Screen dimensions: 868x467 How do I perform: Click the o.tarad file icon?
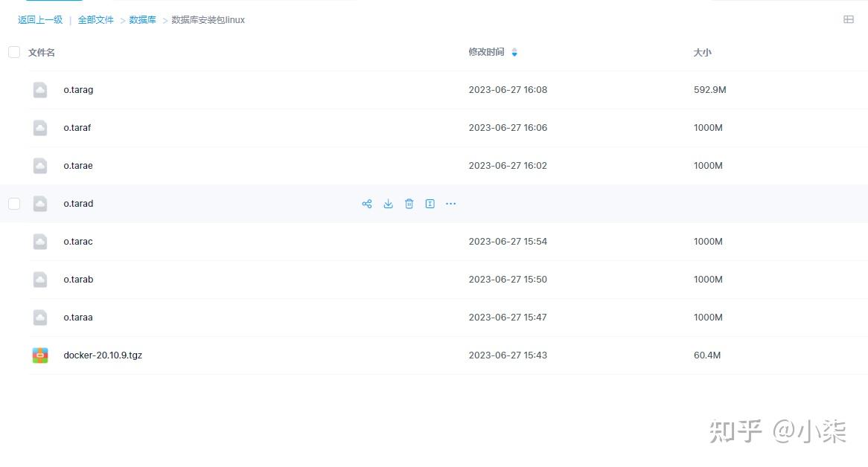(40, 203)
